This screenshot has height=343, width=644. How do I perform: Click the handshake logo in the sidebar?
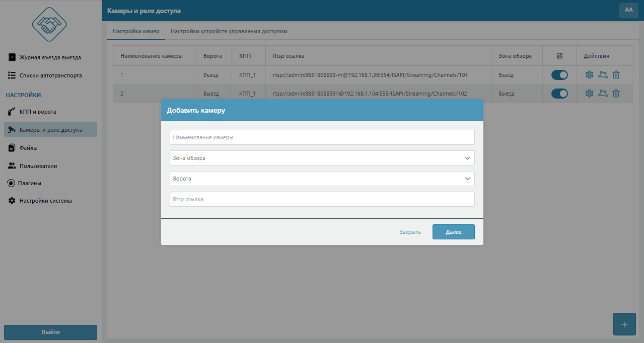click(x=49, y=25)
